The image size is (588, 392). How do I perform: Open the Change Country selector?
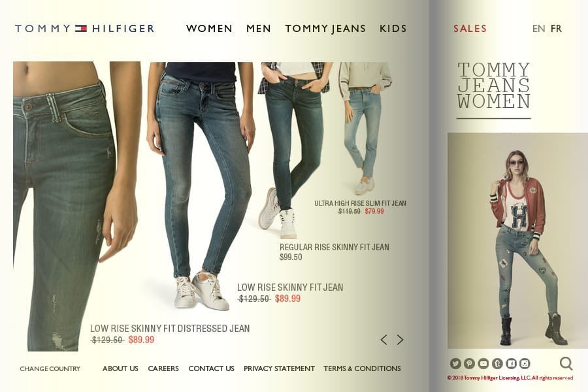coord(50,368)
